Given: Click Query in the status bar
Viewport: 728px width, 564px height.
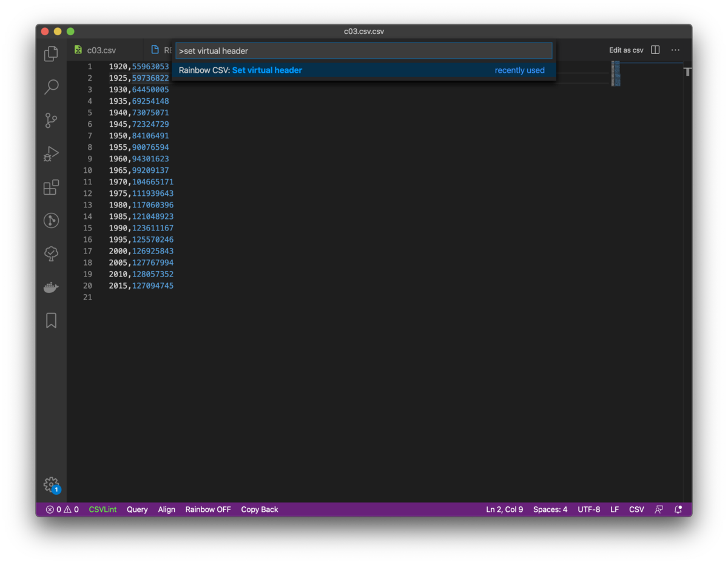Looking at the screenshot, I should tap(137, 509).
